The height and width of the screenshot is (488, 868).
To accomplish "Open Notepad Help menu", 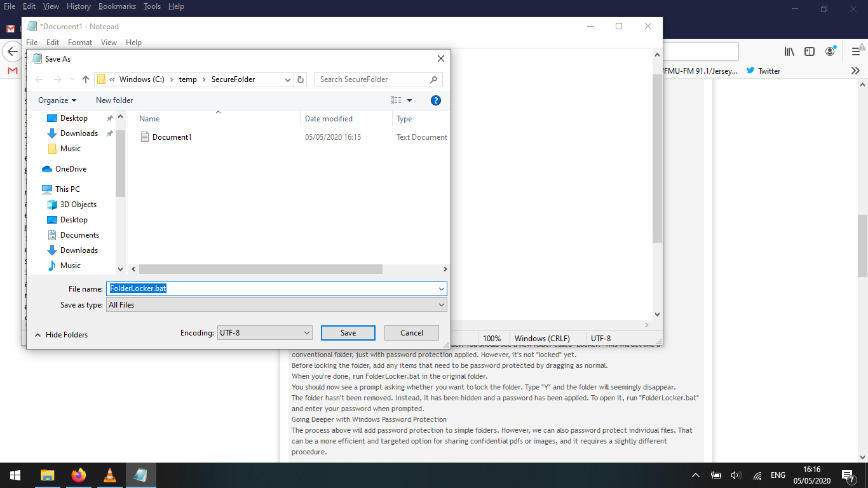I will pyautogui.click(x=133, y=43).
